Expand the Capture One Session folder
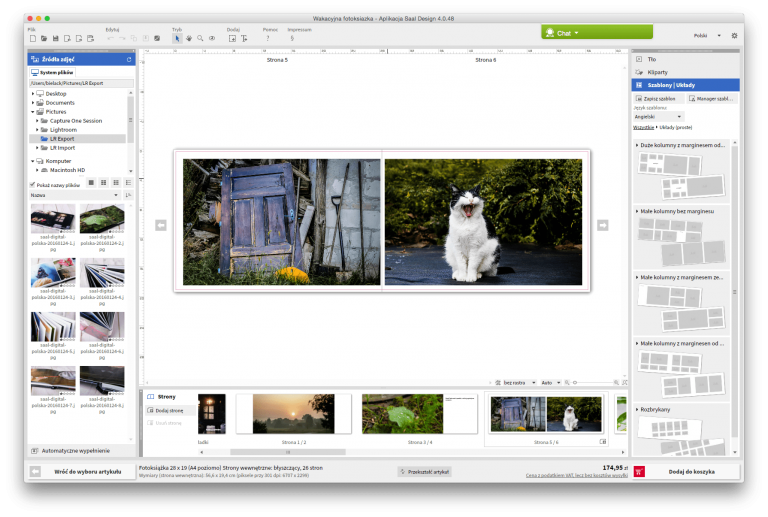768x517 pixels. pos(37,120)
